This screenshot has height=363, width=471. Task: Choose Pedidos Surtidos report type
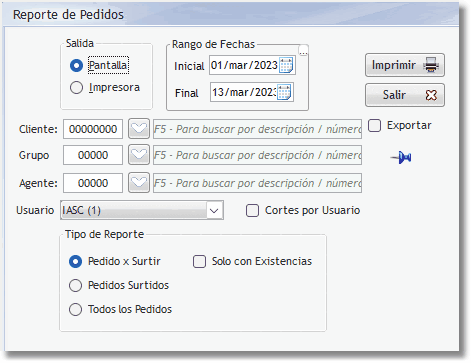point(75,285)
